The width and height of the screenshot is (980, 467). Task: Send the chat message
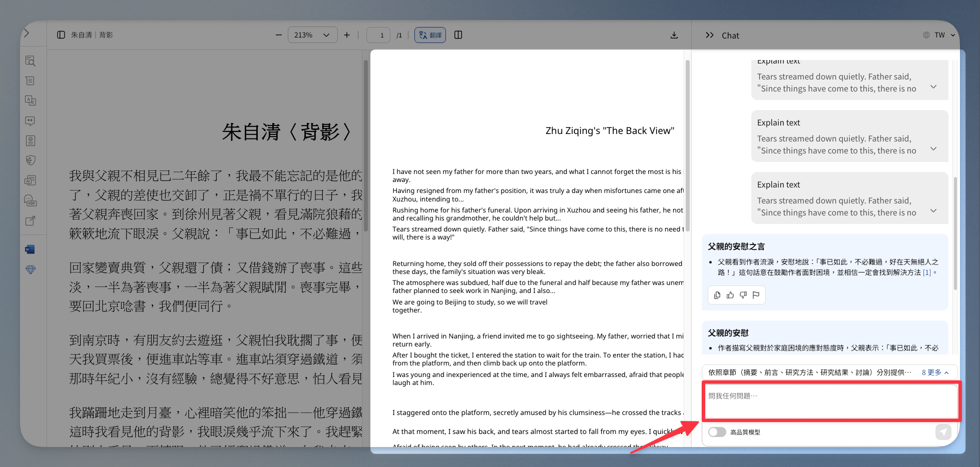[943, 432]
